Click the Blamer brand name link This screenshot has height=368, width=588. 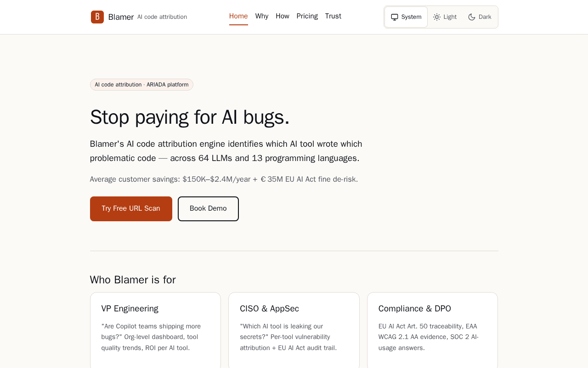coord(121,17)
